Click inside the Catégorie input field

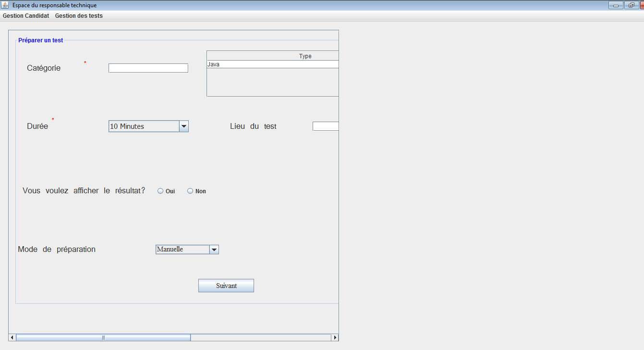(x=148, y=68)
